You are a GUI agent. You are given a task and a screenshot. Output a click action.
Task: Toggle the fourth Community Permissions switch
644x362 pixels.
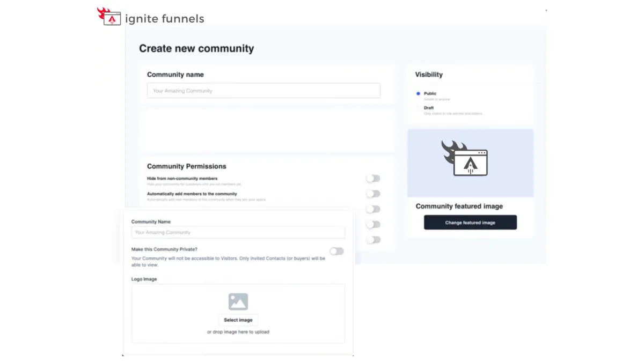click(x=373, y=224)
